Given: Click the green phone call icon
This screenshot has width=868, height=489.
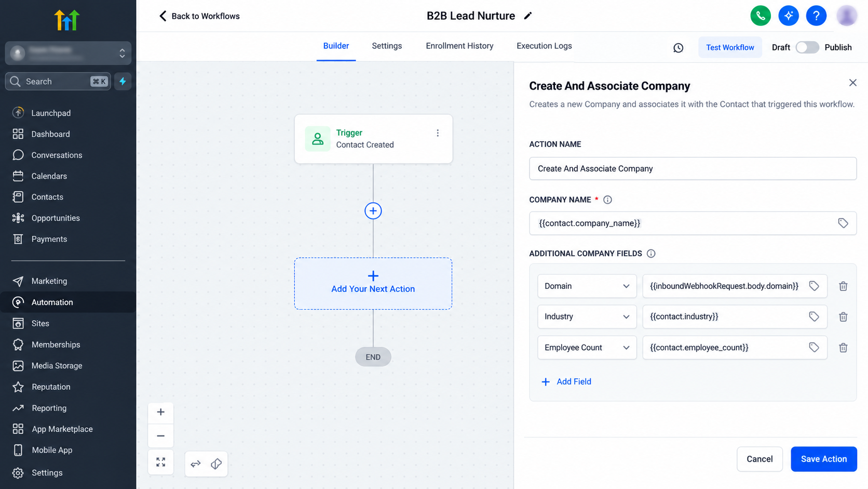Looking at the screenshot, I should click(x=761, y=16).
